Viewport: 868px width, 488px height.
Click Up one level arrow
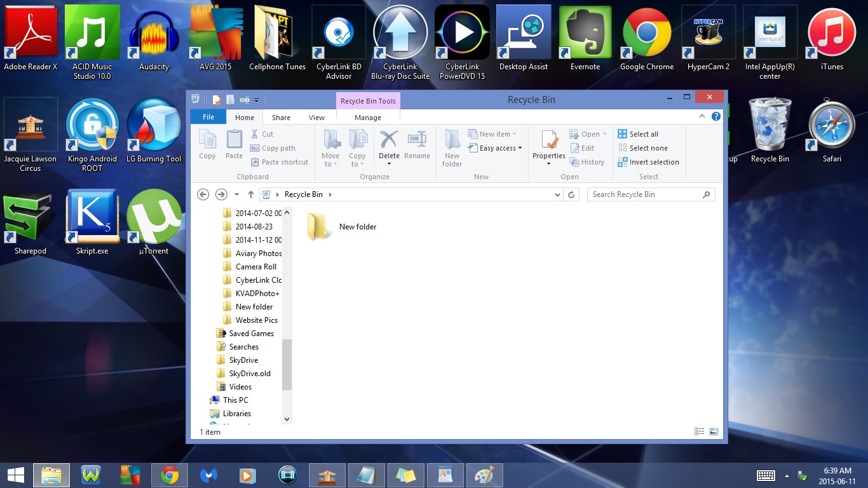tap(251, 194)
